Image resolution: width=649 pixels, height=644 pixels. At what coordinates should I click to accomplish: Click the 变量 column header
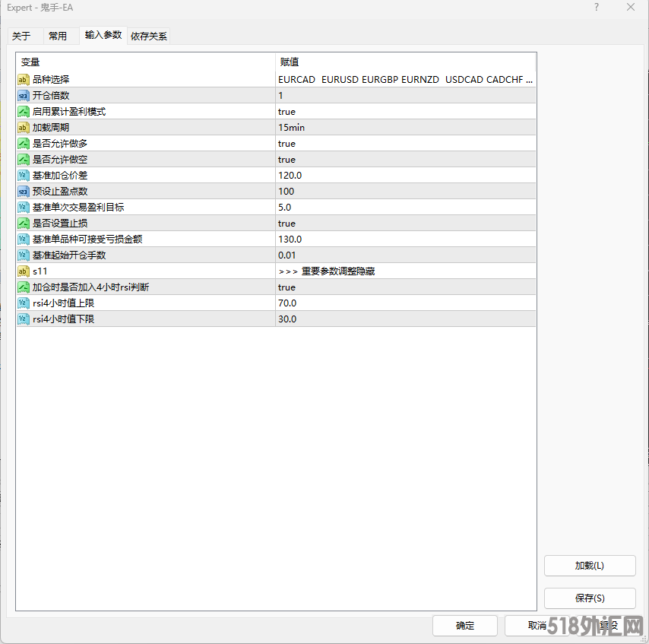coord(146,62)
